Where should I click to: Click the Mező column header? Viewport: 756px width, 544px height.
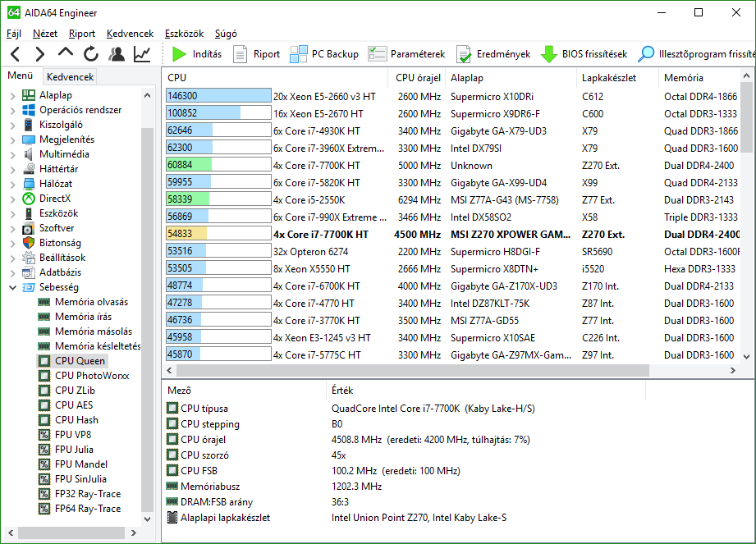point(245,391)
